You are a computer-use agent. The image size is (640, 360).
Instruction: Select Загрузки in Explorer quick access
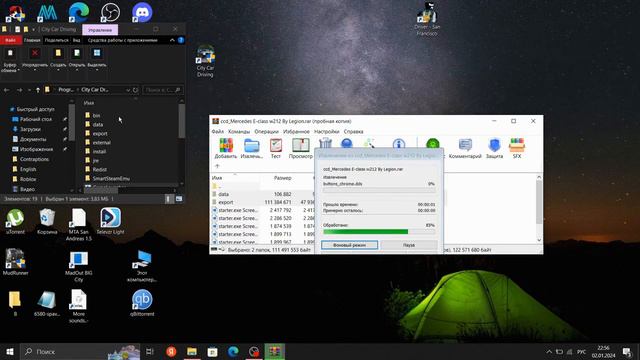coord(30,129)
